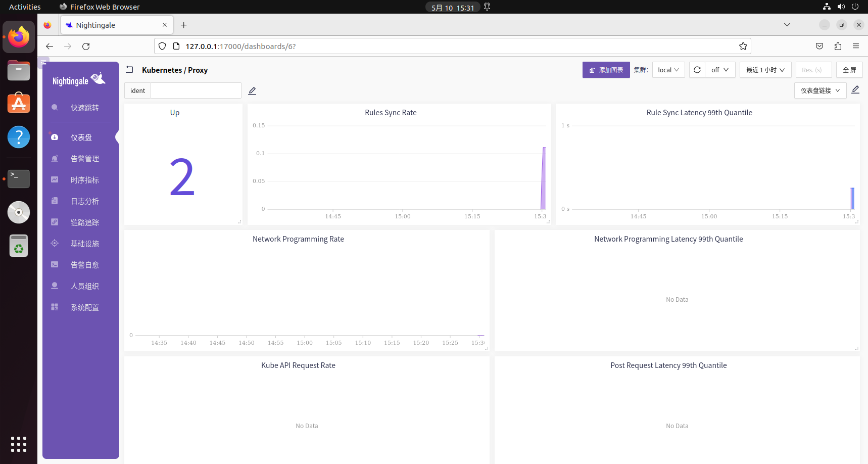This screenshot has width=868, height=464.
Task: Click the Nightingale logo in the sidebar
Action: 79,79
